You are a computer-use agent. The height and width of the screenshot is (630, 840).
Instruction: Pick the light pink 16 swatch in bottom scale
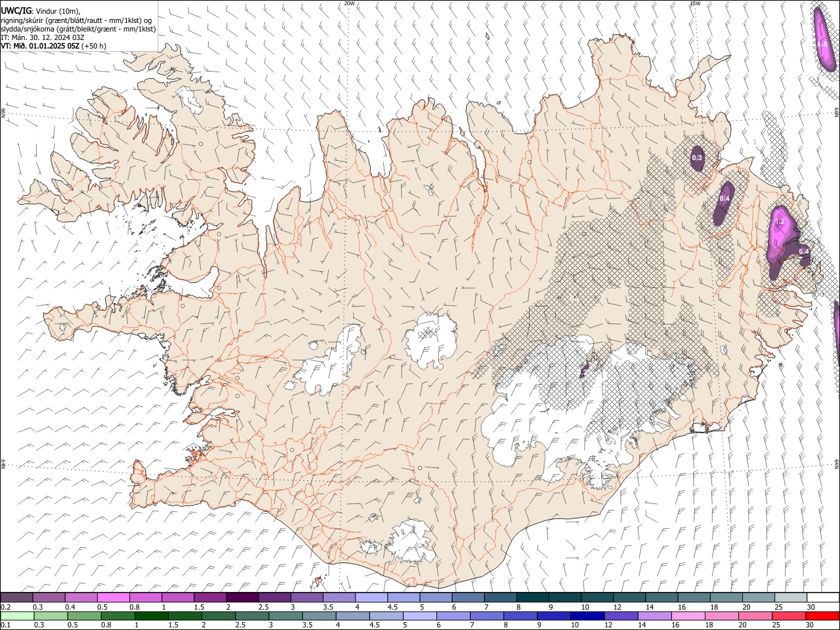[688, 616]
